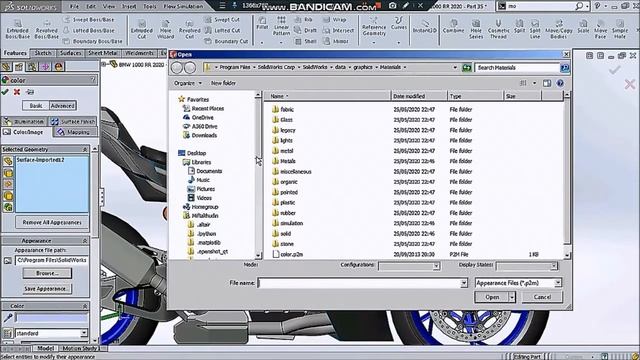Open the standard color swatch dropdown
The height and width of the screenshot is (360, 640).
coord(84,333)
